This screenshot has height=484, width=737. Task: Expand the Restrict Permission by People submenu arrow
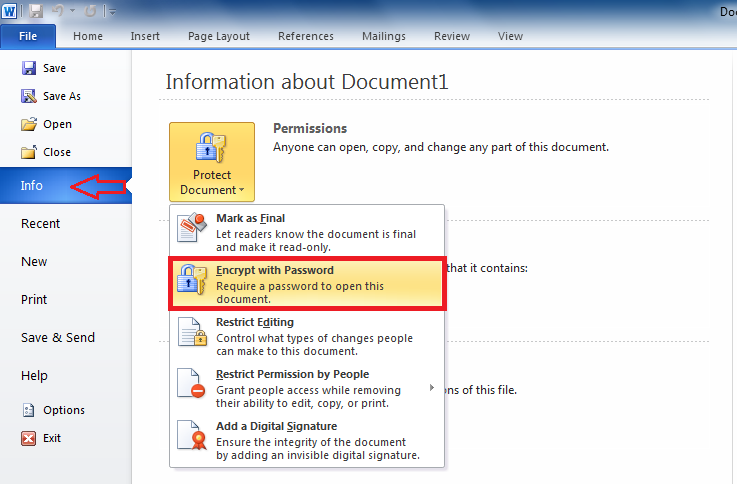(432, 387)
